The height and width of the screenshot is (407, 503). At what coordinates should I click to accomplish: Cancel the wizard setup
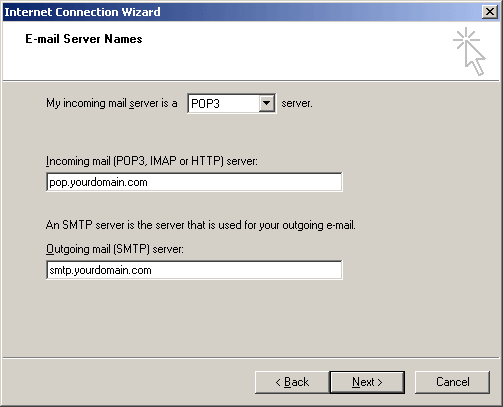452,382
